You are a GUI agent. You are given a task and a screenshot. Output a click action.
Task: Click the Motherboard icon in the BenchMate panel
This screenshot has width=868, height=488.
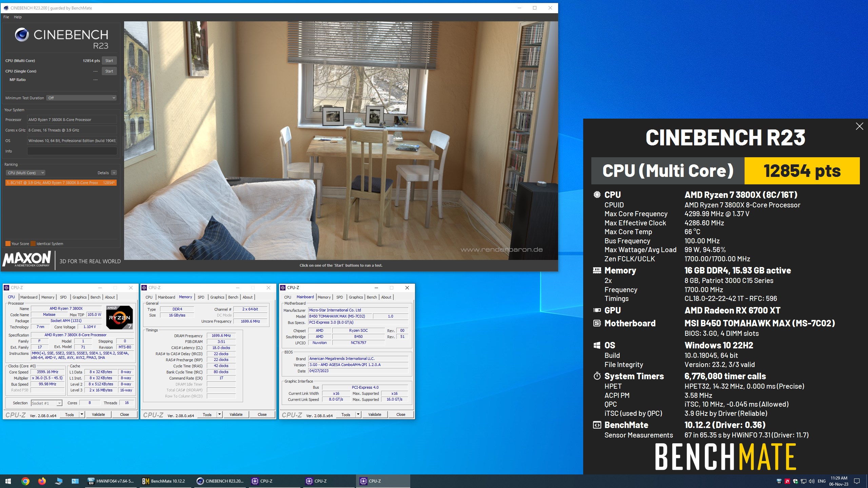597,323
